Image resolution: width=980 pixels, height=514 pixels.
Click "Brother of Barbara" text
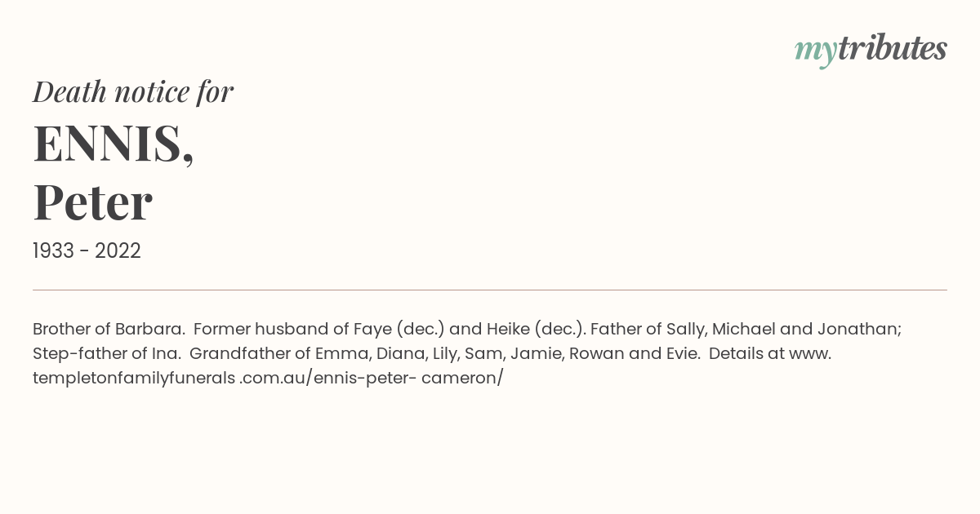pos(108,330)
